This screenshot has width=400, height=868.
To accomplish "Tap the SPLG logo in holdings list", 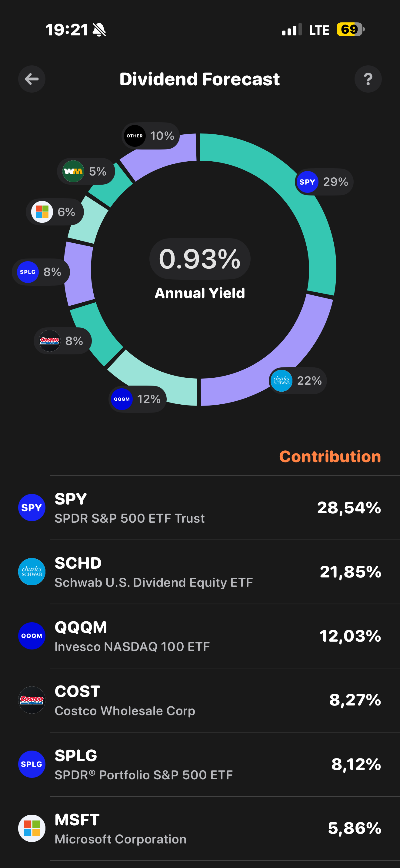I will [32, 764].
